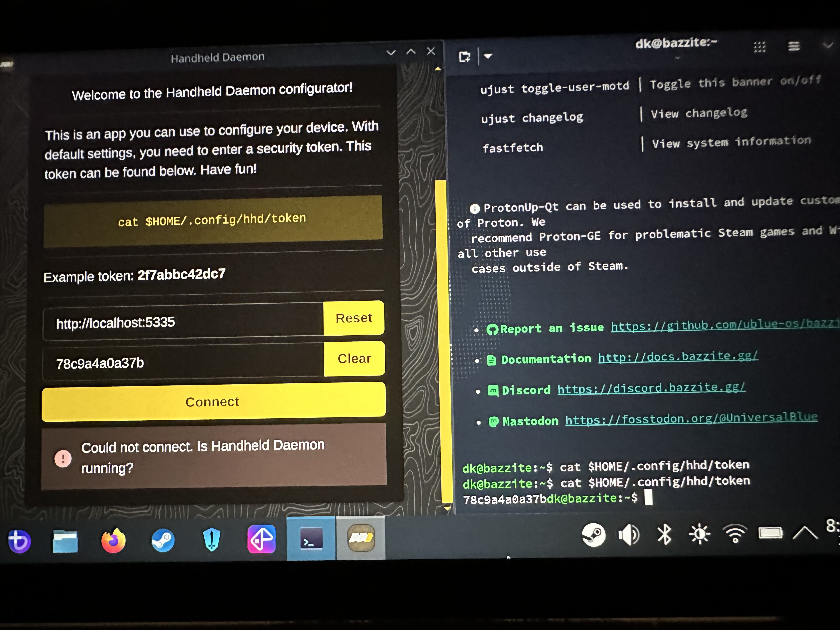This screenshot has width=840, height=630.
Task: Open terminal grid view button
Action: [x=760, y=47]
